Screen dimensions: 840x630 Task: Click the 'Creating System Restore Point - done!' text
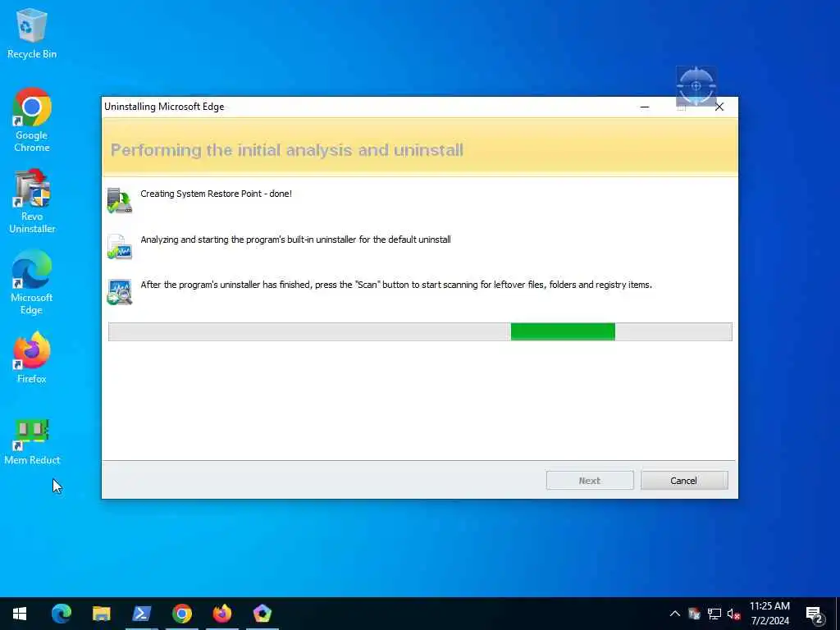(x=216, y=194)
